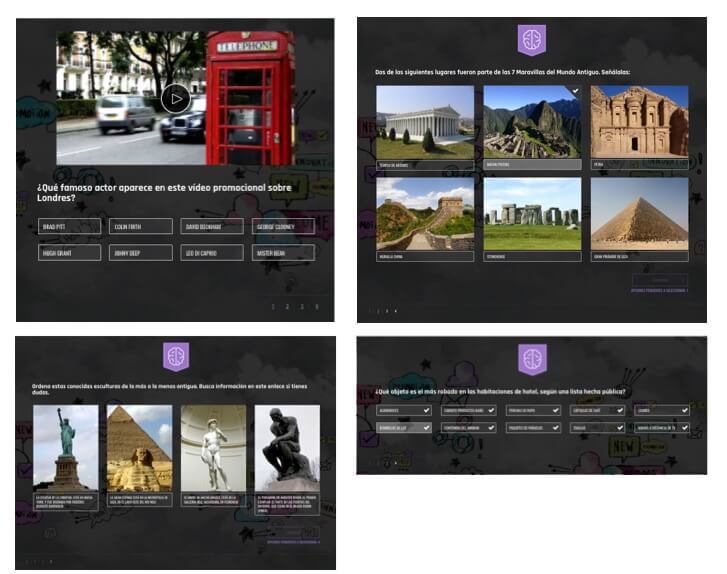
Task: Toggle the third checkbox in top row of hotel quiz
Action: 555,410
